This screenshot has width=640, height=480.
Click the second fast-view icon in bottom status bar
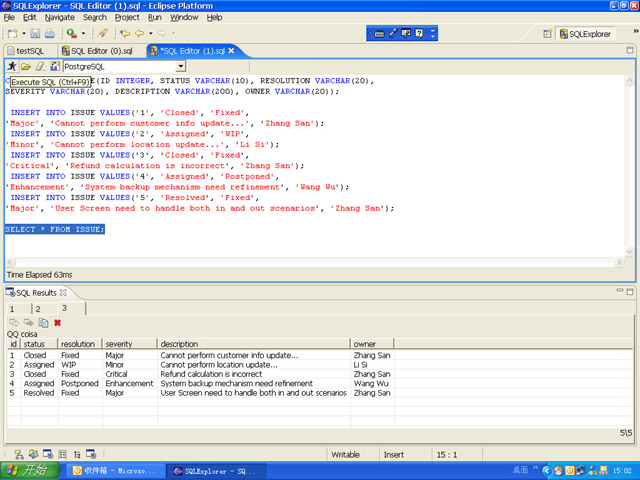(33, 454)
